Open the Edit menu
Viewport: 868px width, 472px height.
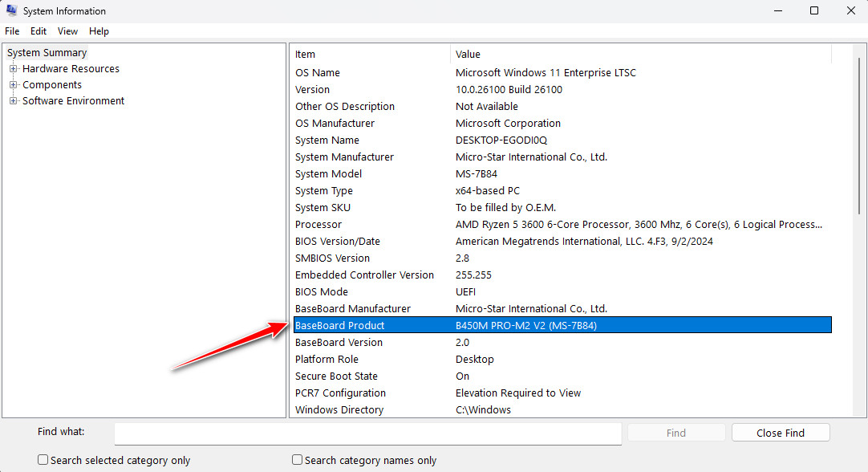pyautogui.click(x=39, y=31)
